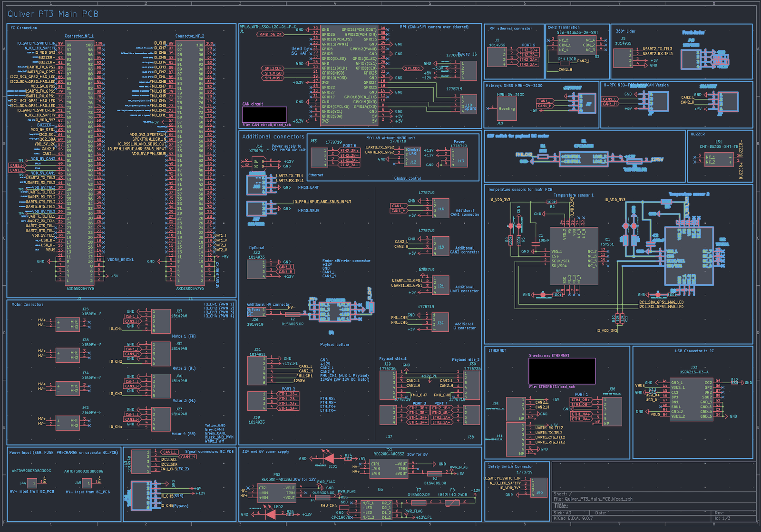Click the 'Payload bottom' label

334,345
